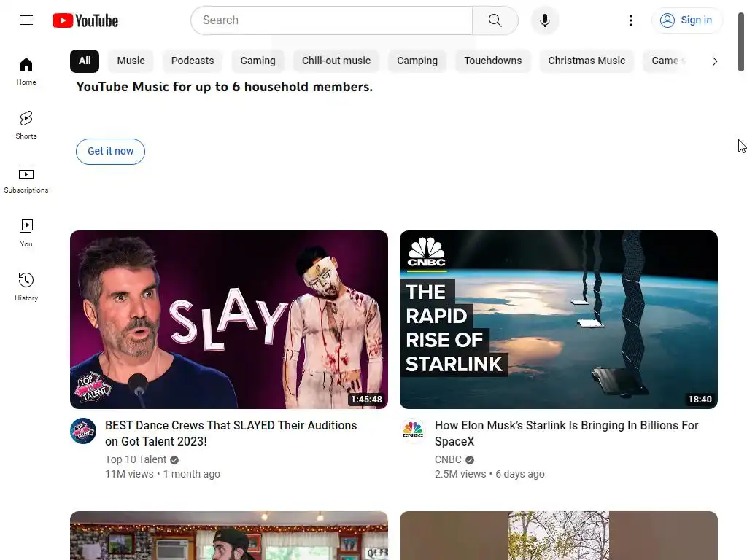This screenshot has height=560, width=747.
Task: Open How Elon Musk's Starlink video title
Action: pyautogui.click(x=566, y=433)
